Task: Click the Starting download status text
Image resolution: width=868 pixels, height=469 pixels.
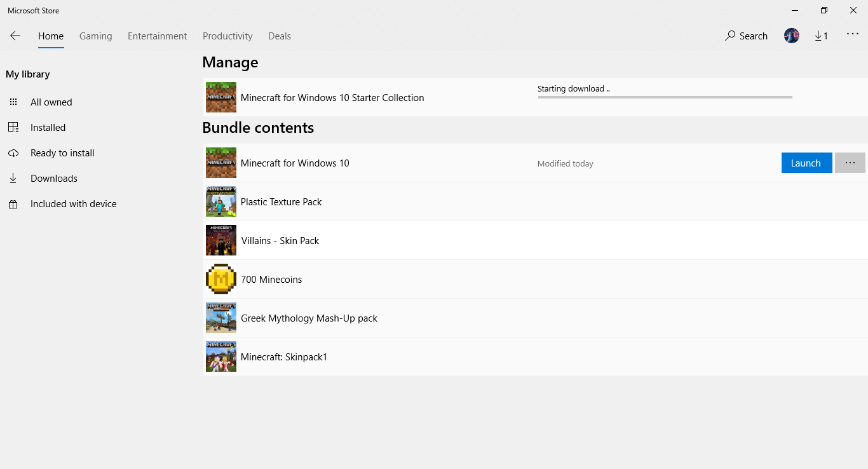Action: coord(573,89)
